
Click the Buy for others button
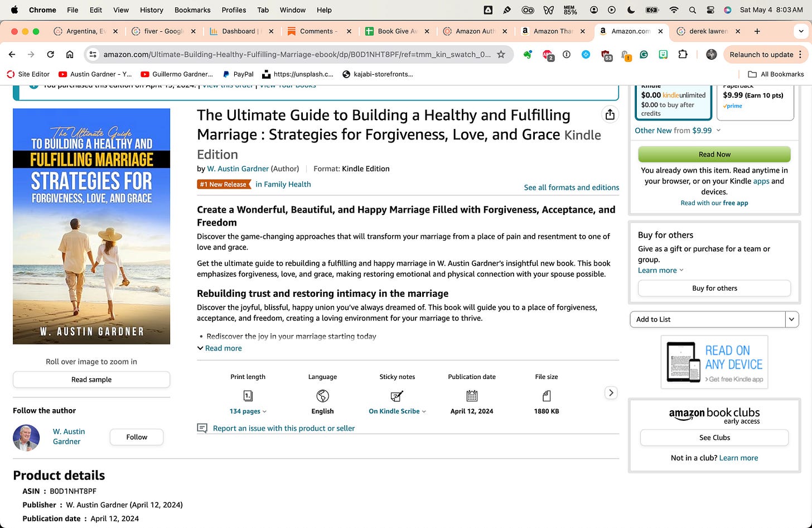coord(714,288)
